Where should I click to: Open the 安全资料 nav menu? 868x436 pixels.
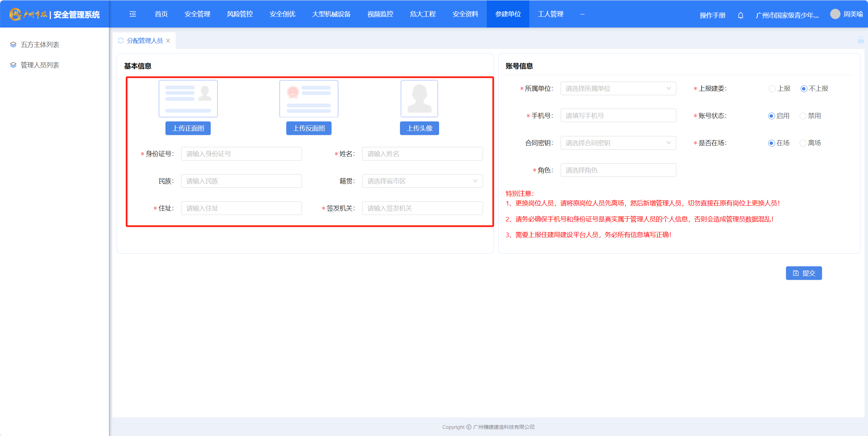tap(465, 14)
